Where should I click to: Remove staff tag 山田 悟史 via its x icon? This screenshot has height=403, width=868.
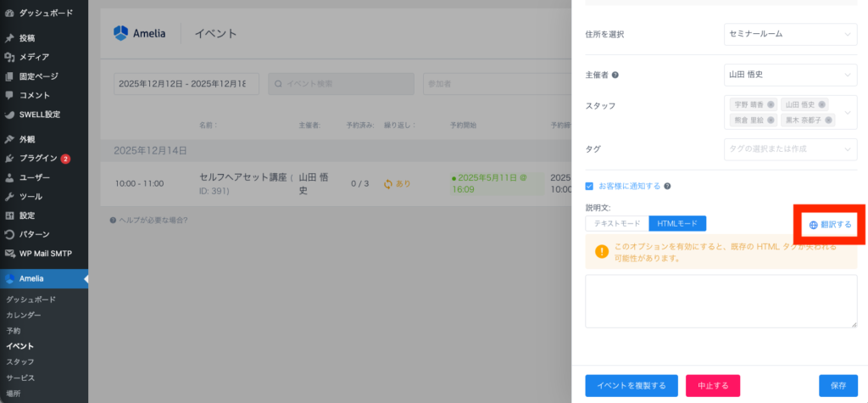[x=821, y=104]
